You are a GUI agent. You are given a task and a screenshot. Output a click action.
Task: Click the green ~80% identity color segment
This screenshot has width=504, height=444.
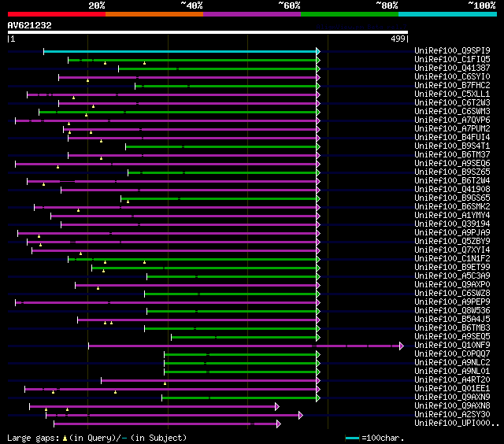[350, 14]
